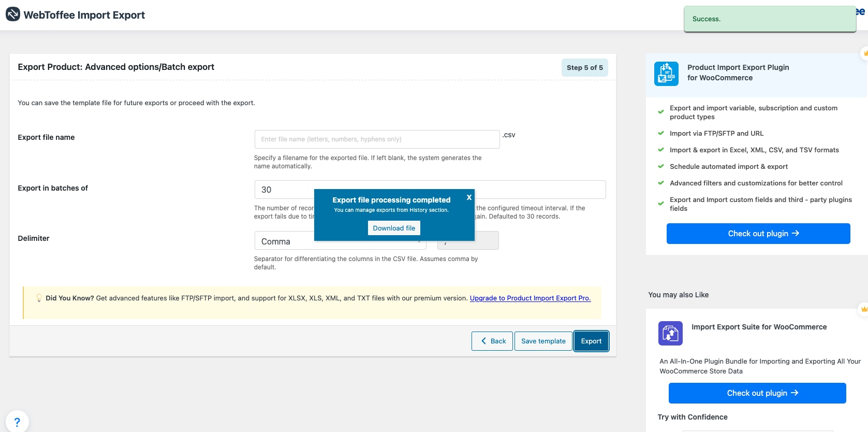Click the 'Product Import Export Plugin for WooCommerce' title

[738, 73]
